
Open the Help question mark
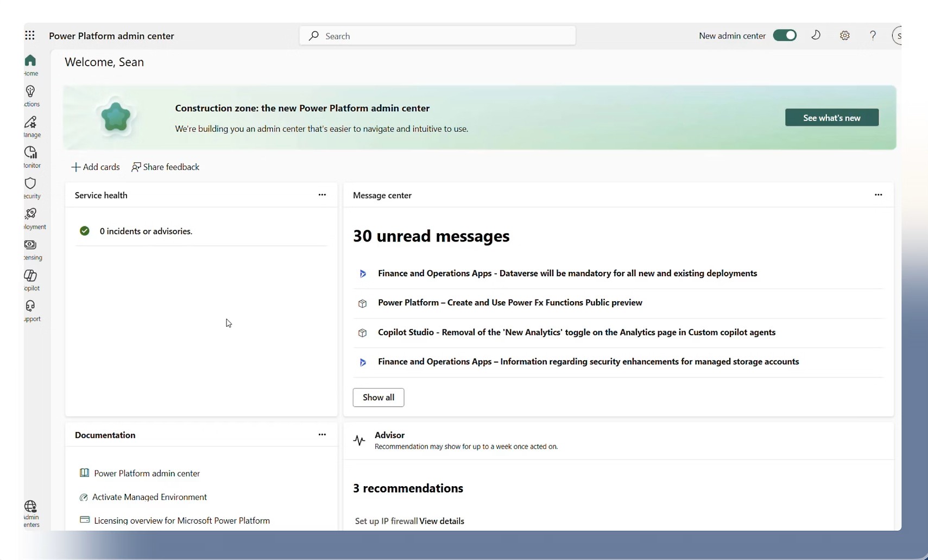[x=872, y=35]
